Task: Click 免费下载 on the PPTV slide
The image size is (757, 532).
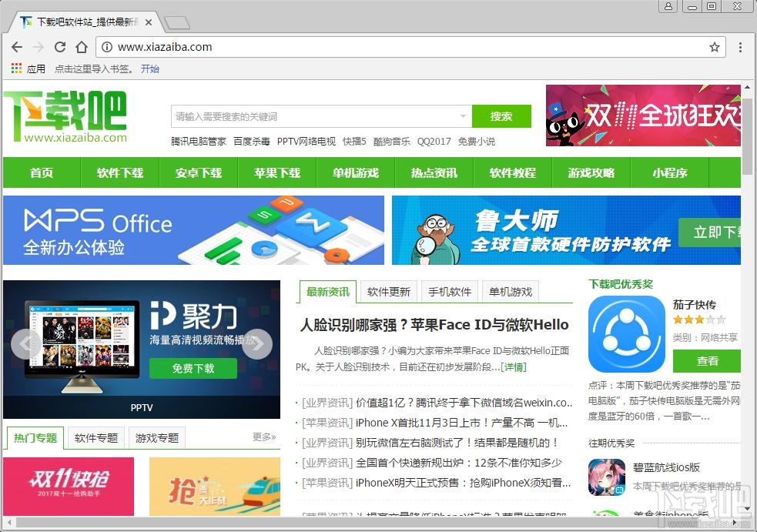Action: pyautogui.click(x=193, y=368)
